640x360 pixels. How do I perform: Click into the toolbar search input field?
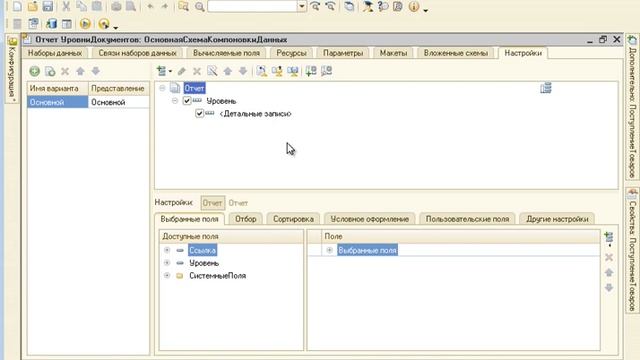(x=253, y=7)
